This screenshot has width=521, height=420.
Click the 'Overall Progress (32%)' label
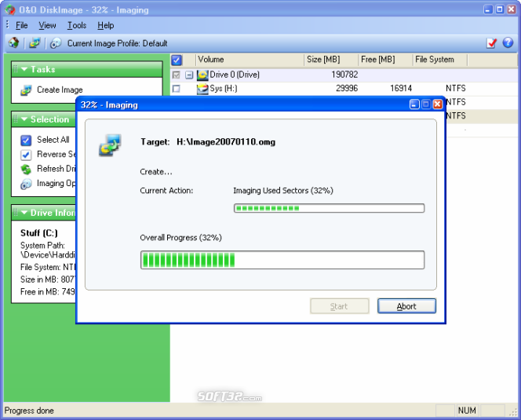180,238
